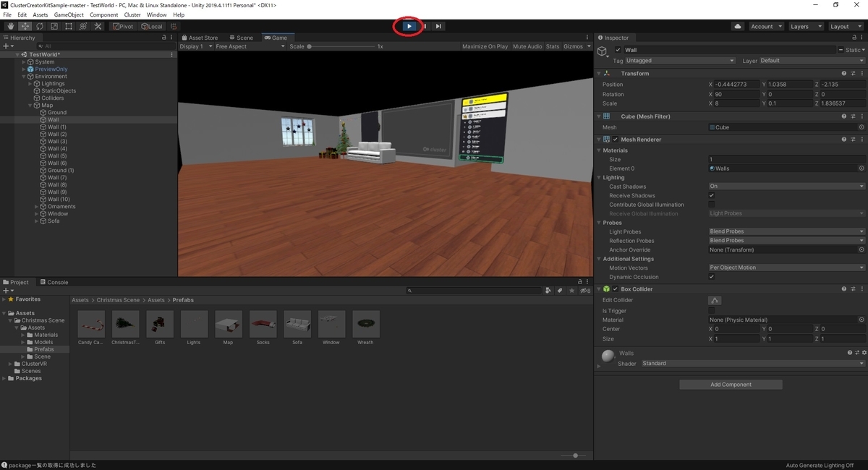Viewport: 868px width, 470px height.
Task: Adjust the Game view Scale slider
Action: [341, 46]
